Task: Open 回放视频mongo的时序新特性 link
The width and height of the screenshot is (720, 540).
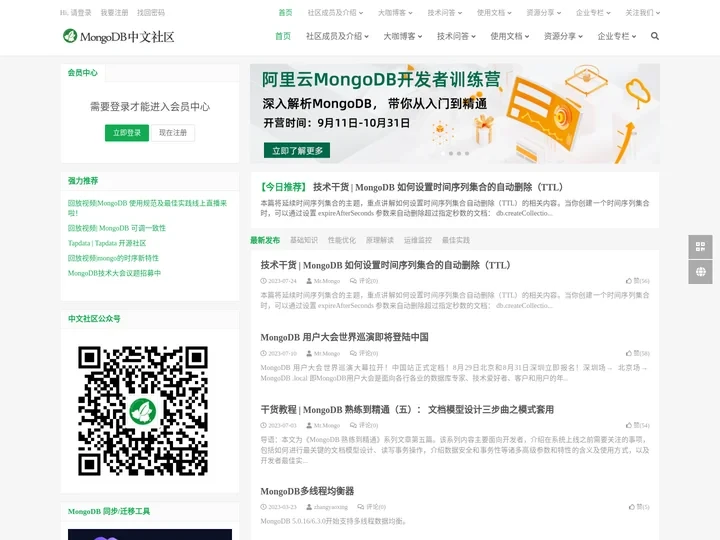Action: point(113,258)
